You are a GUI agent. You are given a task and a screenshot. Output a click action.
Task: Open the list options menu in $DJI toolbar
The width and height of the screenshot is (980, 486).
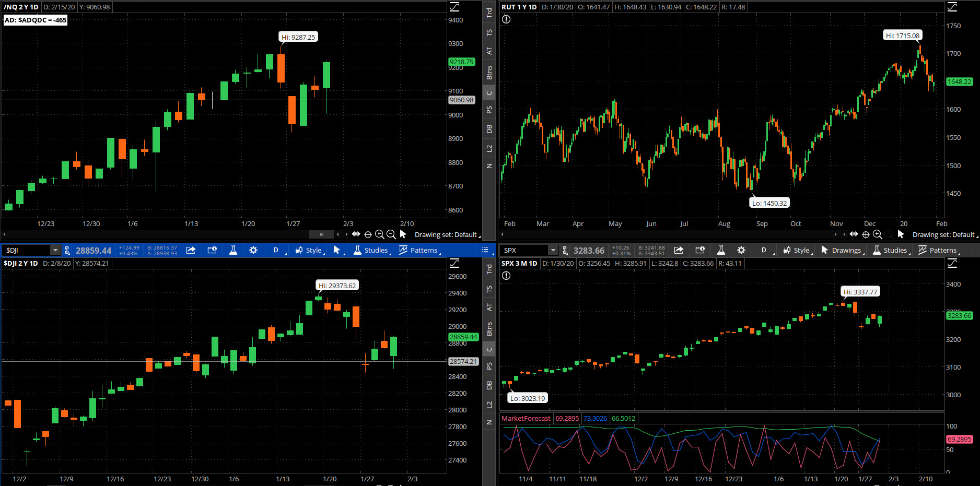pyautogui.click(x=485, y=250)
